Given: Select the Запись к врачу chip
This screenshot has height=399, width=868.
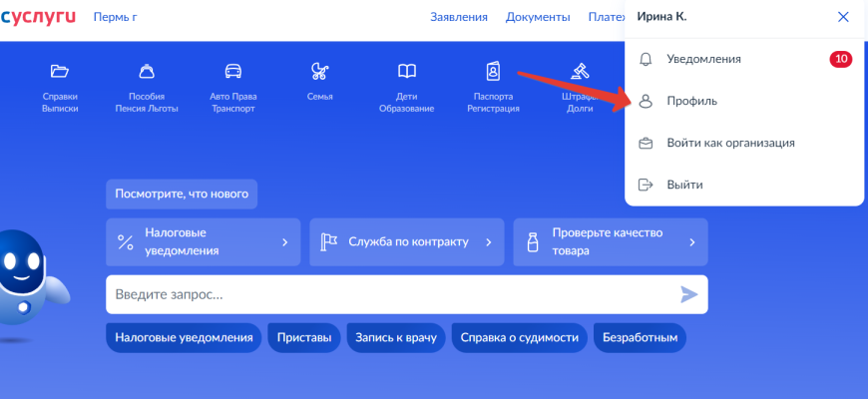Looking at the screenshot, I should tap(395, 338).
